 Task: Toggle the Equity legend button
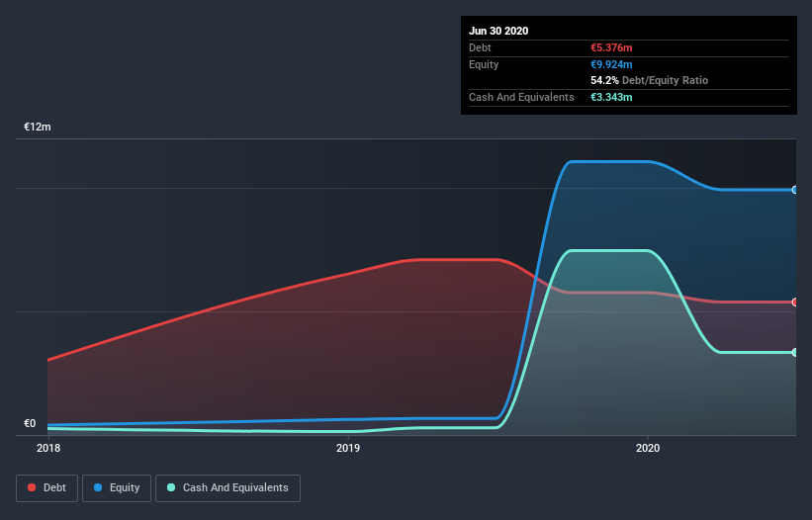[x=117, y=488]
